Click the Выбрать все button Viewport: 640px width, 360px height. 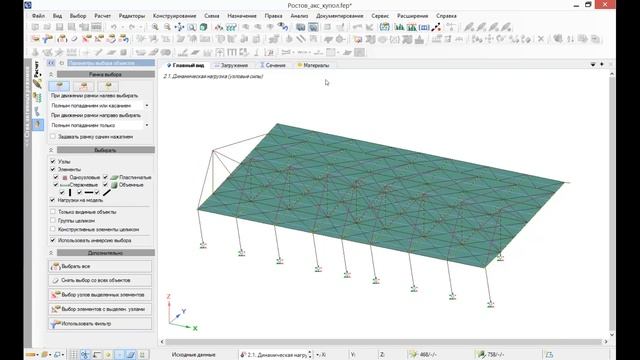point(100,266)
